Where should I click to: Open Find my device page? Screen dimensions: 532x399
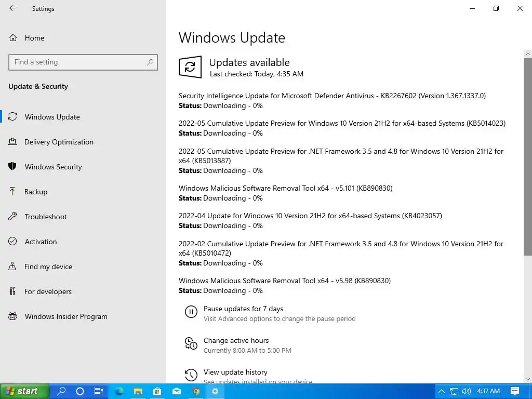(48, 267)
